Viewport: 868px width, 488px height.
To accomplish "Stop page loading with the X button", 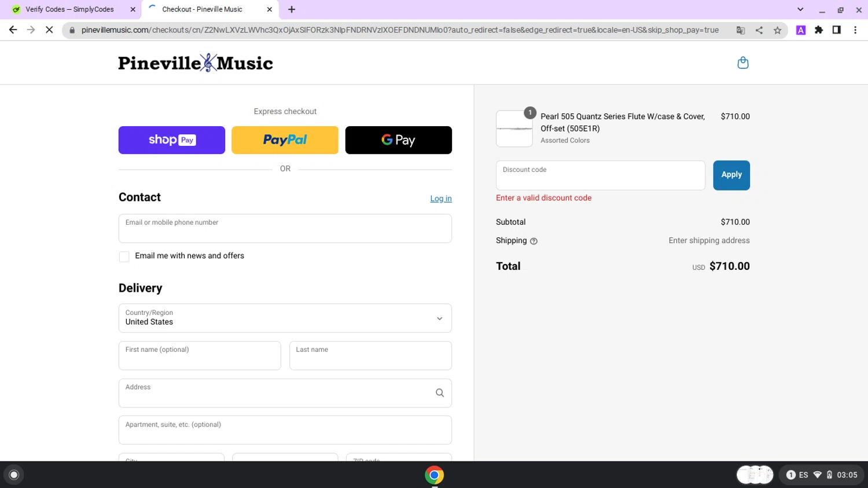I will (x=49, y=30).
